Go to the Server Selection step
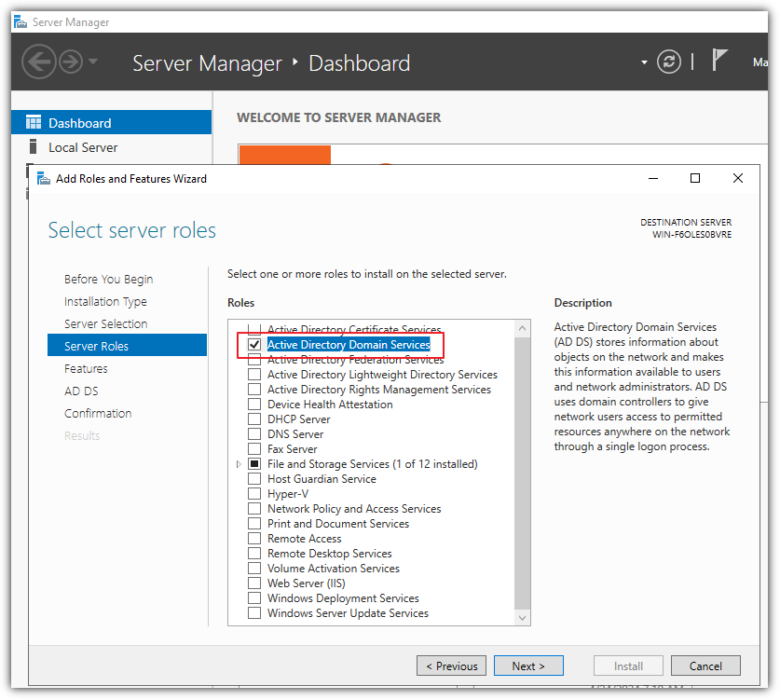This screenshot has height=700, width=780. point(106,323)
